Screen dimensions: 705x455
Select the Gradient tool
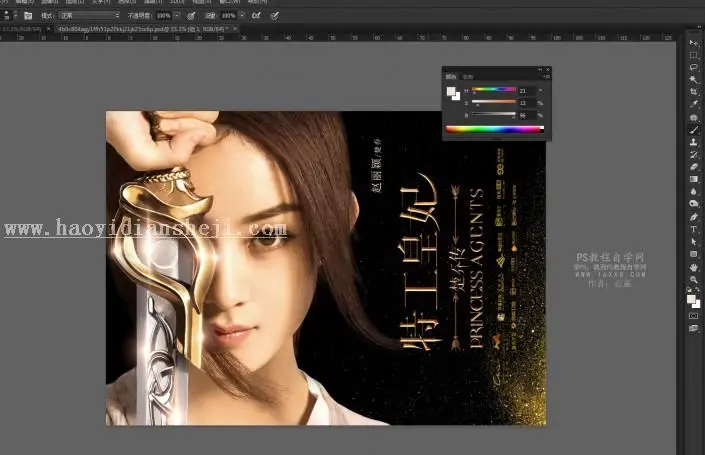point(694,179)
